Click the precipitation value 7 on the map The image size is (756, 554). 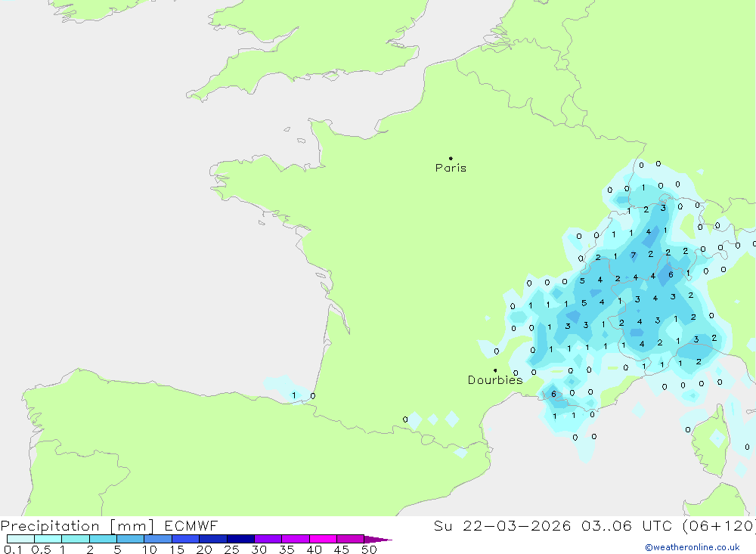(x=633, y=255)
